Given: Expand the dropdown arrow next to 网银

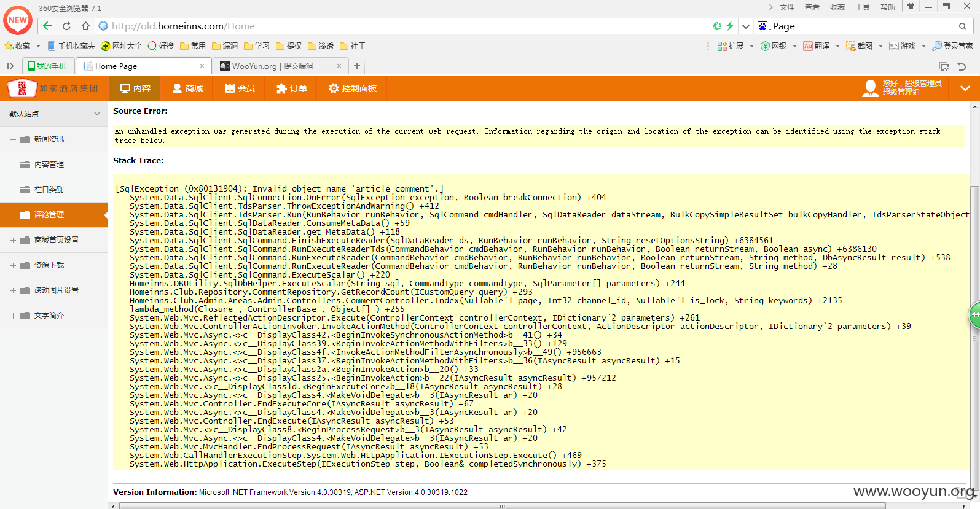Looking at the screenshot, I should pyautogui.click(x=794, y=46).
